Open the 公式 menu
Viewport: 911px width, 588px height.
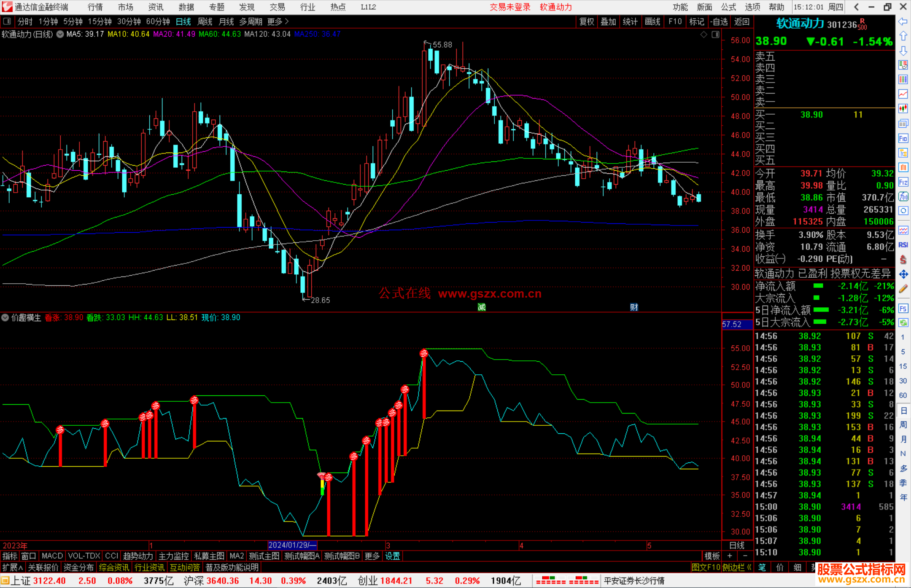728,7
